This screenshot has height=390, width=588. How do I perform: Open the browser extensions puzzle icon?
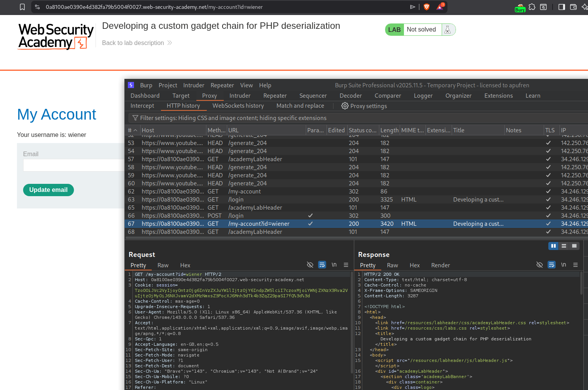[x=532, y=7]
